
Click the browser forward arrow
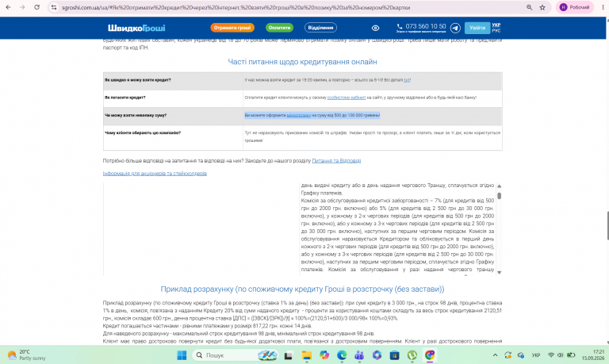pos(22,7)
